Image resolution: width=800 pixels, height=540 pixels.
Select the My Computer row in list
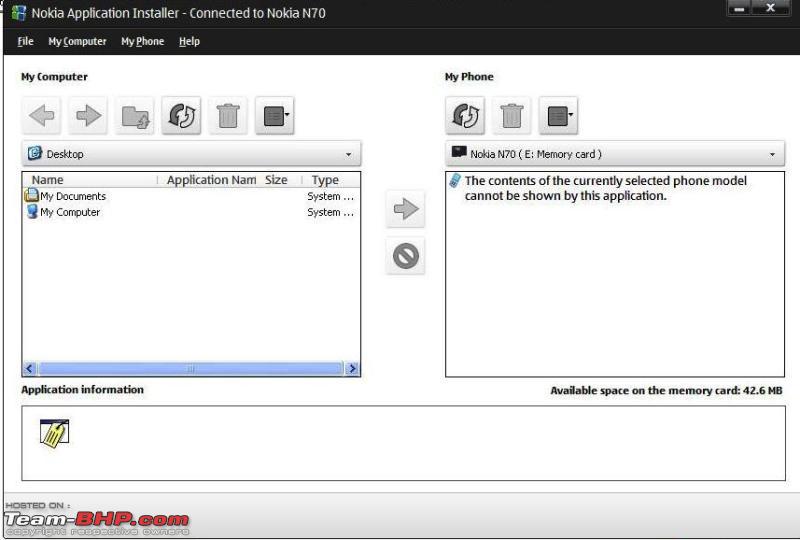tap(191, 212)
